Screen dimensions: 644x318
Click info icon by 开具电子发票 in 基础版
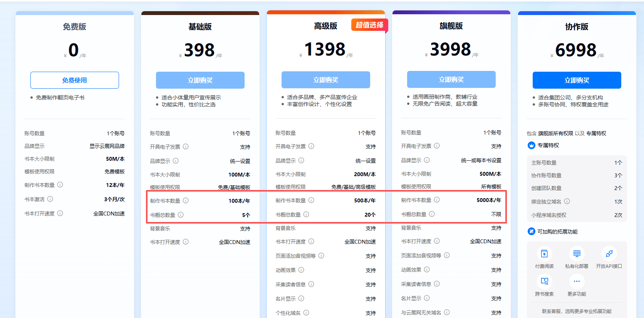[186, 146]
